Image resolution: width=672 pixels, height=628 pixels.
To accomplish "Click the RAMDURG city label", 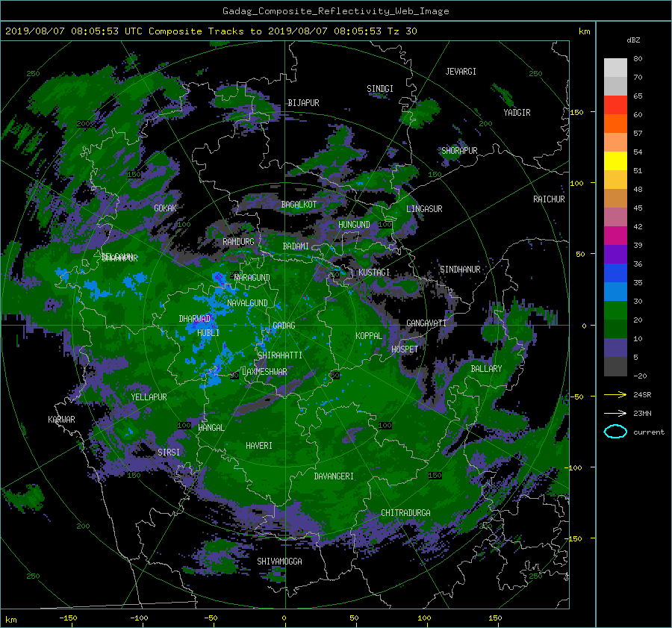I will tap(238, 242).
